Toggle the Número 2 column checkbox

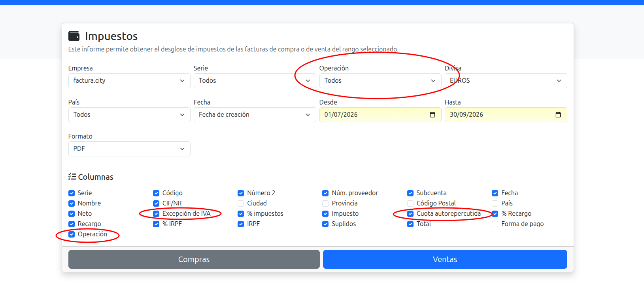(241, 193)
